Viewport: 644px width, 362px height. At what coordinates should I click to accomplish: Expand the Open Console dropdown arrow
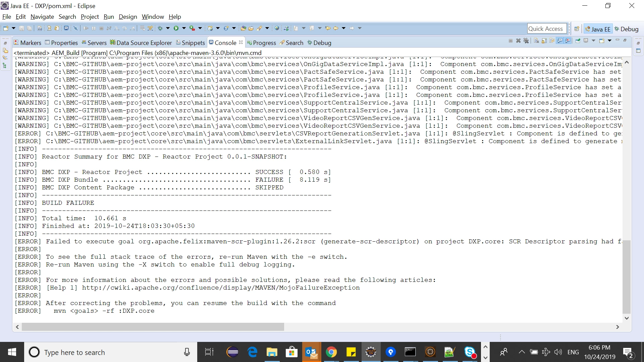point(609,41)
